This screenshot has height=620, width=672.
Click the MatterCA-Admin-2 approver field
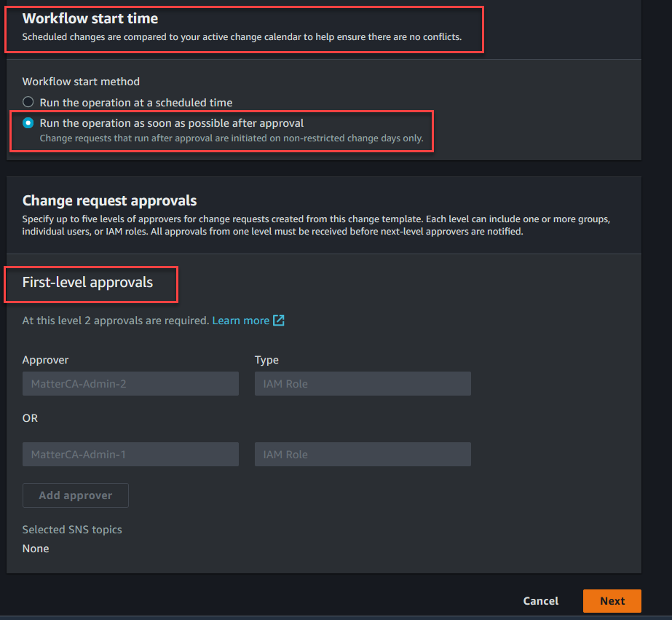click(130, 383)
